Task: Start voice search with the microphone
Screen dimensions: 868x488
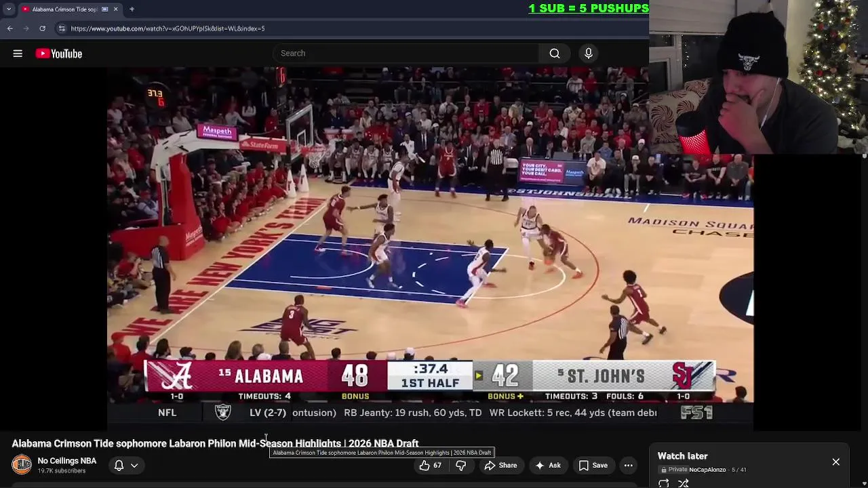Action: 589,54
